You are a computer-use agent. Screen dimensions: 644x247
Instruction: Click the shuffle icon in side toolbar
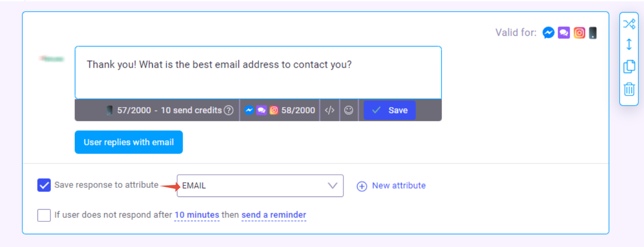tap(629, 23)
